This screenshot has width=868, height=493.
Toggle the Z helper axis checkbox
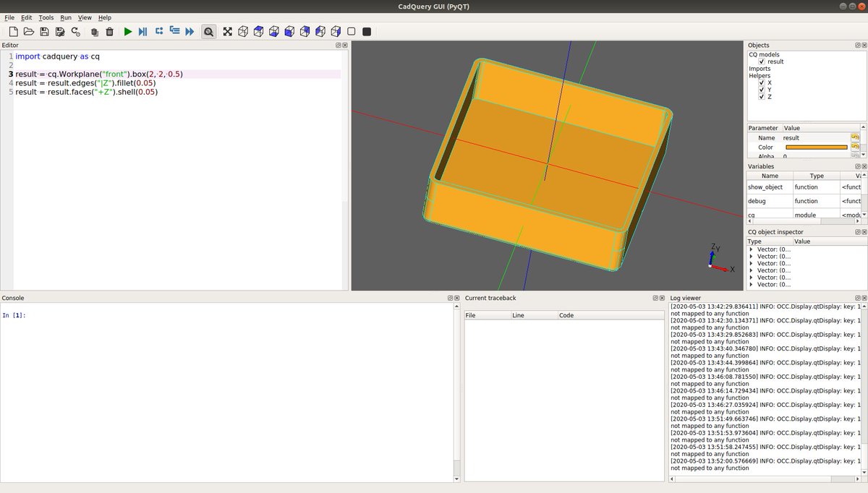pos(762,97)
